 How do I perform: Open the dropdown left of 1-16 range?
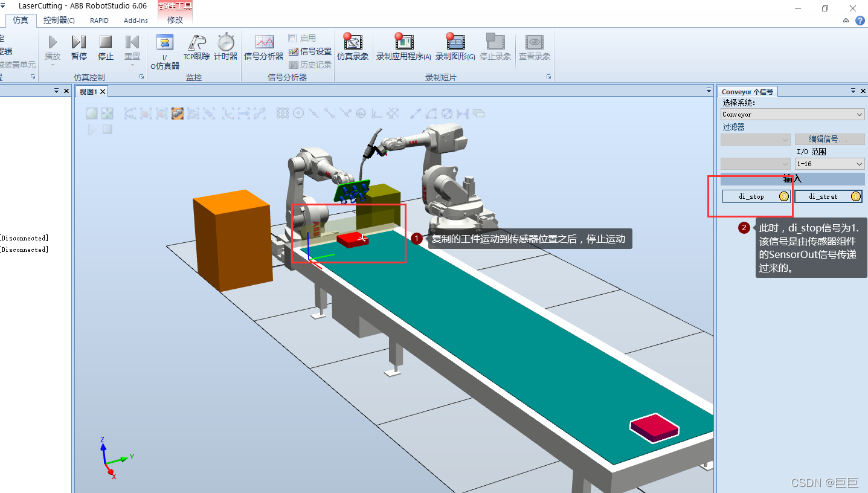(755, 164)
